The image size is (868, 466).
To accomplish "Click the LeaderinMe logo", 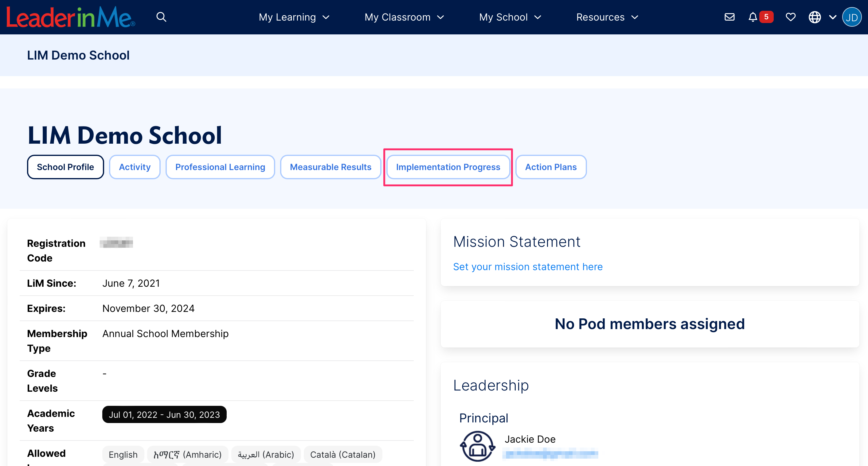I will [x=70, y=17].
